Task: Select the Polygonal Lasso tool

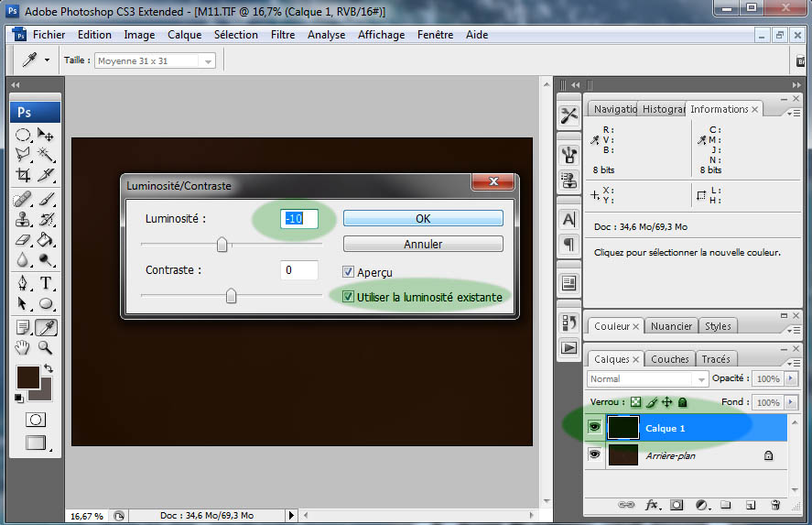Action: [23, 155]
